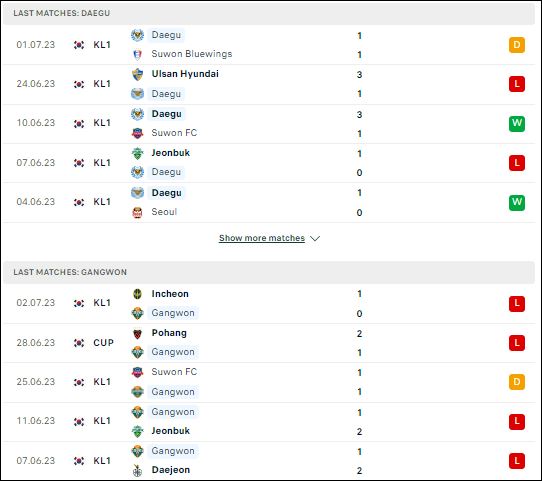Click the Daejeon club crest icon
Image resolution: width=542 pixels, height=481 pixels.
tap(137, 470)
